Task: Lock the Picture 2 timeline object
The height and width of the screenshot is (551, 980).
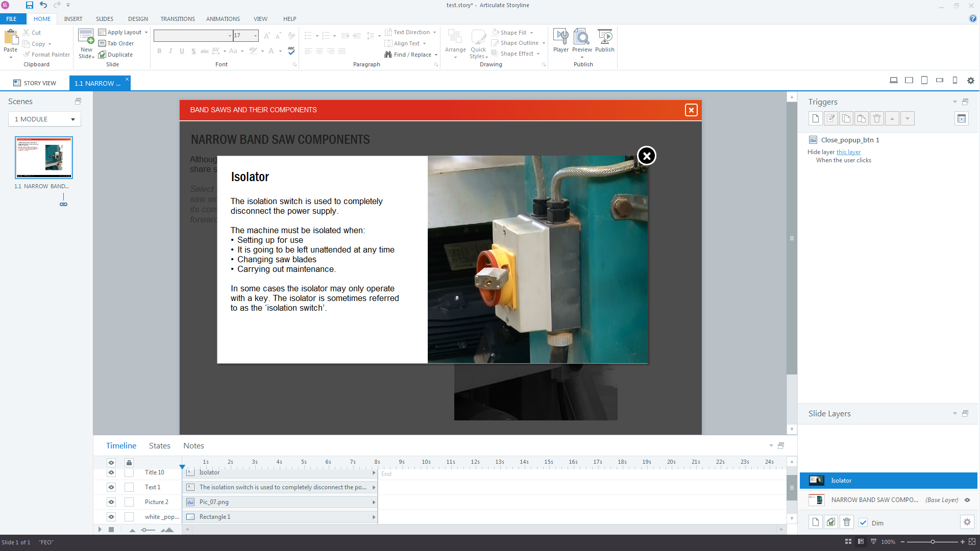Action: [129, 502]
